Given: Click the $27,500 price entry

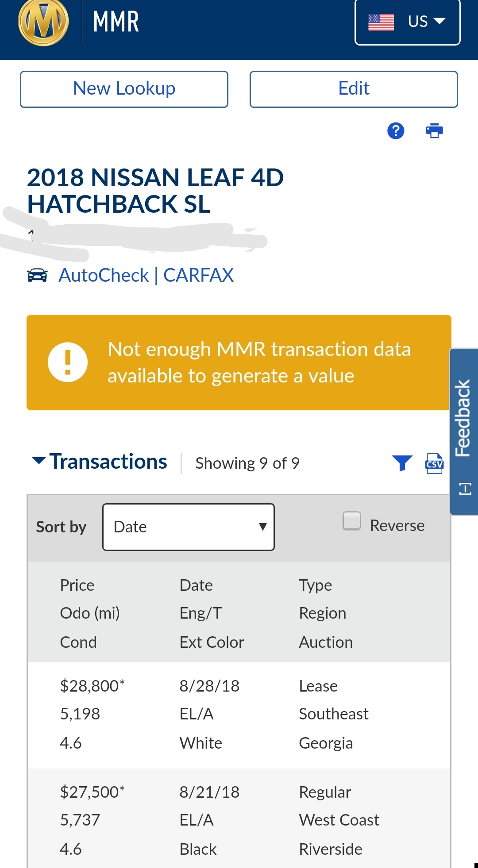Looking at the screenshot, I should (x=93, y=792).
